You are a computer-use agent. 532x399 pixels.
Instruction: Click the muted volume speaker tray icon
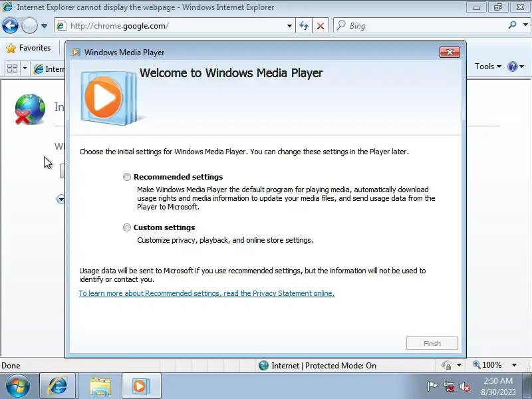[465, 386]
